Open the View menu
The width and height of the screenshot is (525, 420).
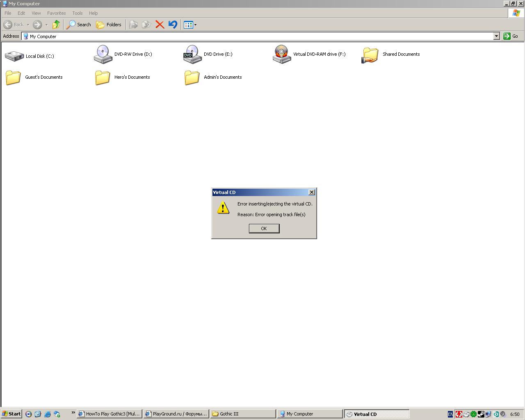click(x=36, y=13)
